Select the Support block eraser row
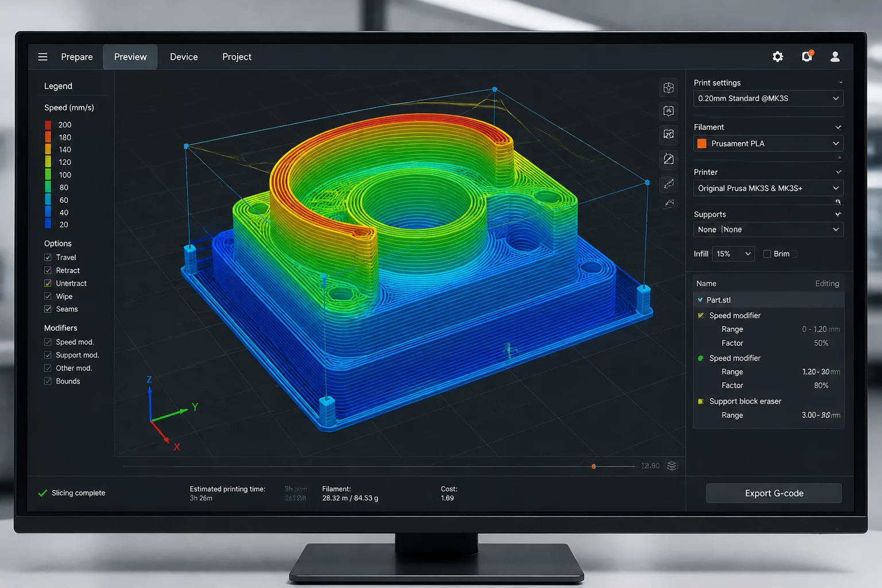 [x=769, y=401]
